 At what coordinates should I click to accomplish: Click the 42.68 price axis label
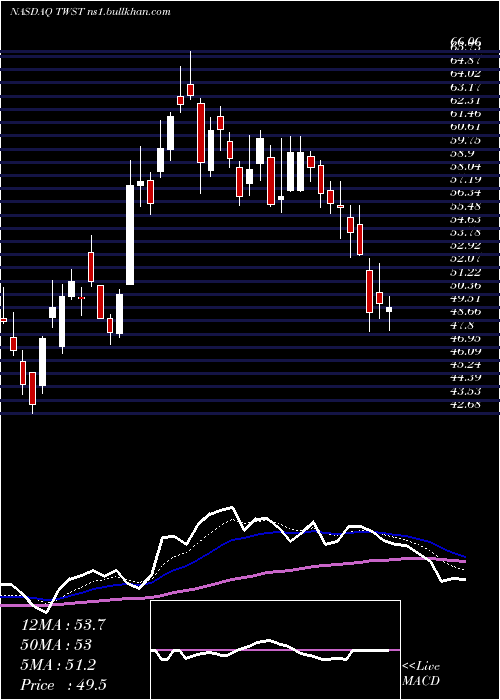click(466, 405)
